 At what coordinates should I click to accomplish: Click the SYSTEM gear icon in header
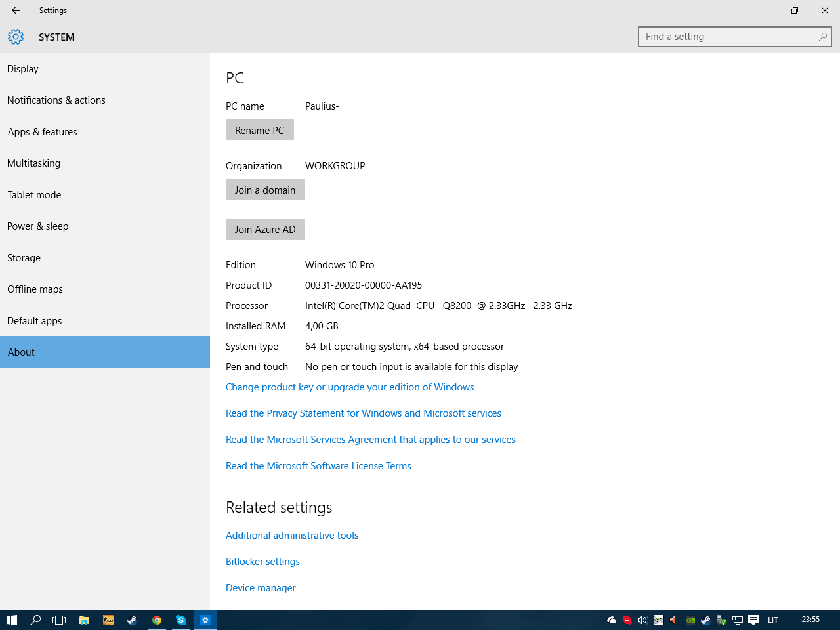(16, 37)
